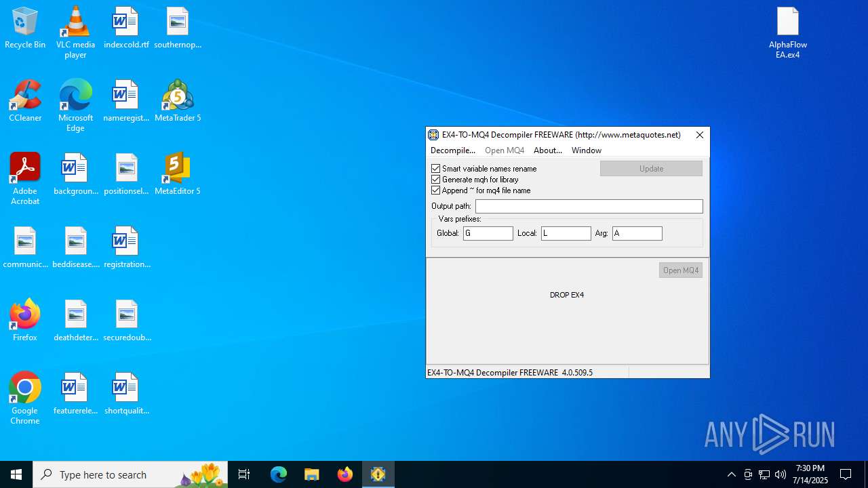
Task: Select beddisease image file icon
Action: point(75,248)
